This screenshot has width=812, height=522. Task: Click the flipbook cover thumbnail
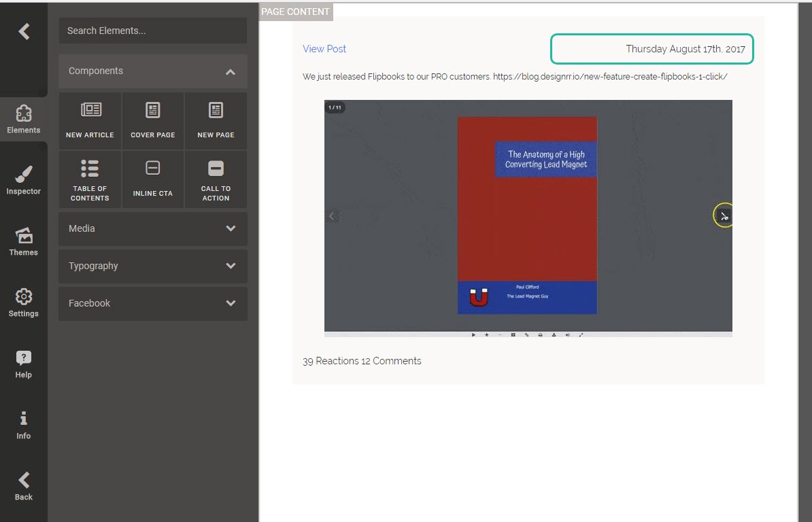coord(527,215)
